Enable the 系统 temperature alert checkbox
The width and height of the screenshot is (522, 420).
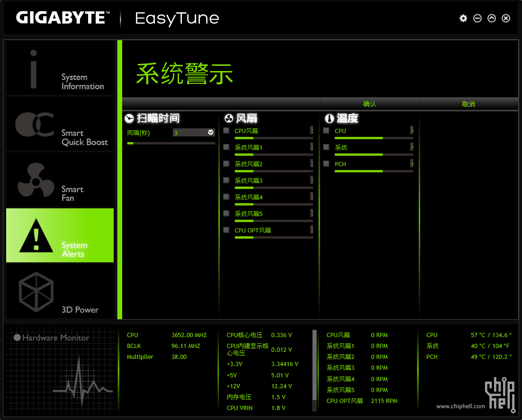[326, 147]
